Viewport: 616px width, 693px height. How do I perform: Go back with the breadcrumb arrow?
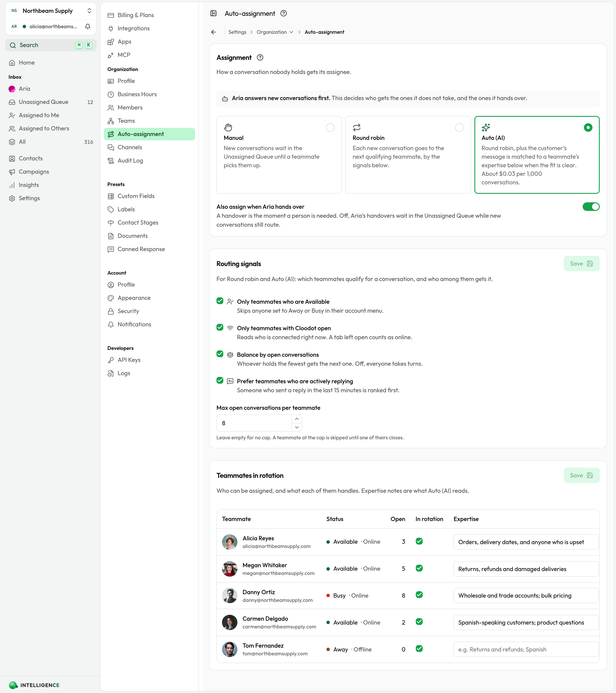(213, 32)
